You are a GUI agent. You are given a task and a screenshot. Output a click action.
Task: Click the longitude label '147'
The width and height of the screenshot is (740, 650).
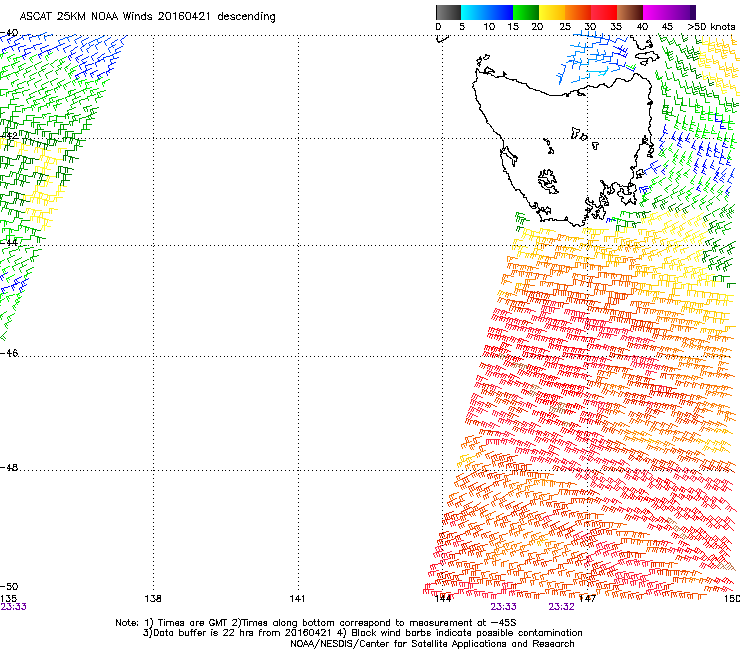click(x=587, y=599)
